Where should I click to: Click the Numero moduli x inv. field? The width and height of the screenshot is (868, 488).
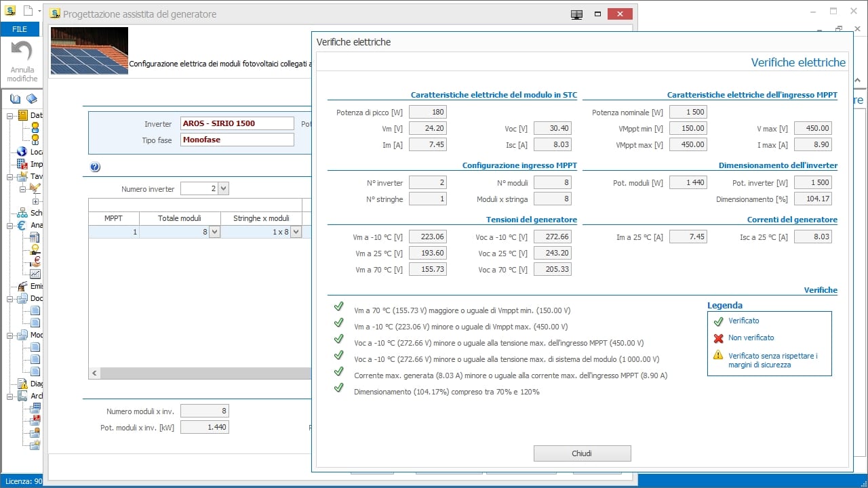click(205, 411)
